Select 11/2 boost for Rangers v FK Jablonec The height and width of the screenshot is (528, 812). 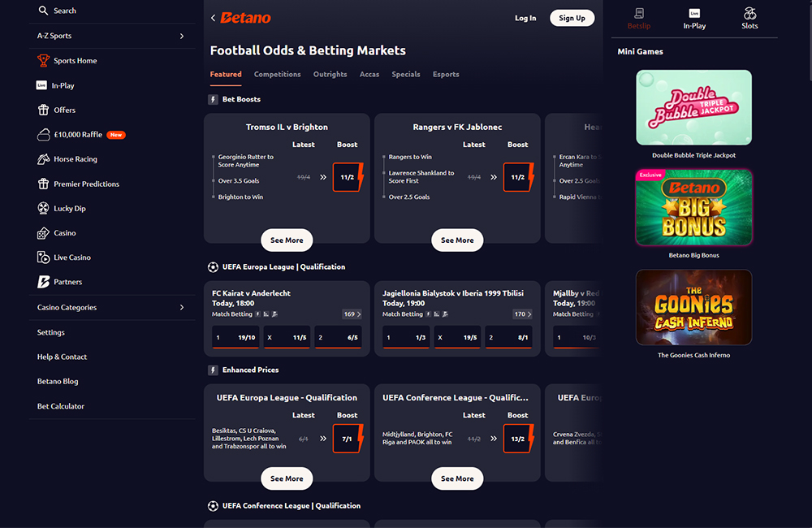point(518,177)
